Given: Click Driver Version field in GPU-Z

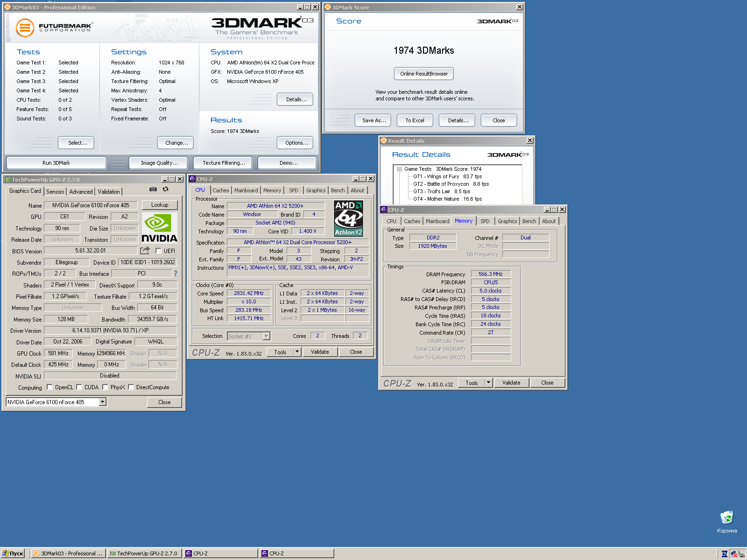Looking at the screenshot, I should pyautogui.click(x=110, y=330).
